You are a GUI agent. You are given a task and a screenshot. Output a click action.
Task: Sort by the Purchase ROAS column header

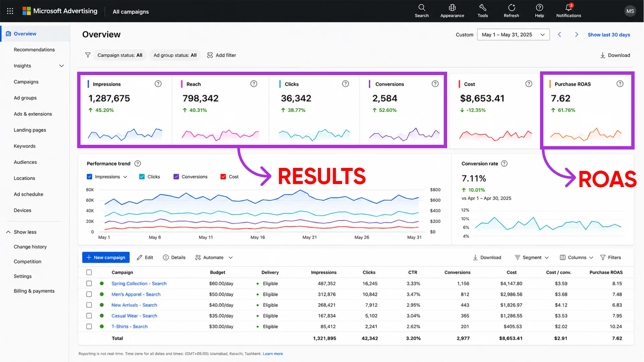(x=606, y=273)
